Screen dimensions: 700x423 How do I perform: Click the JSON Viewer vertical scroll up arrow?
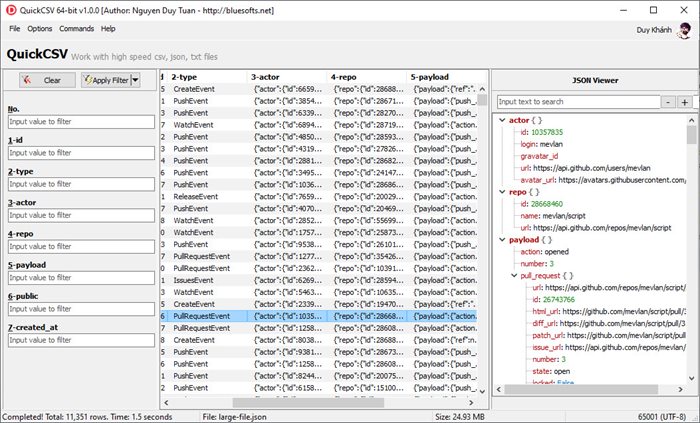(x=692, y=120)
